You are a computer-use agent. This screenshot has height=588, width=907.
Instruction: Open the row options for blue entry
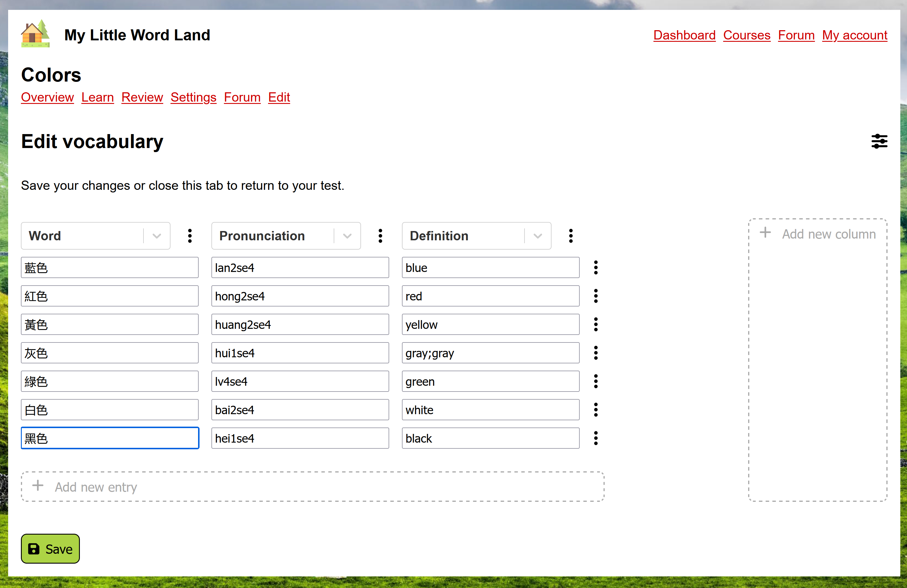pos(596,267)
